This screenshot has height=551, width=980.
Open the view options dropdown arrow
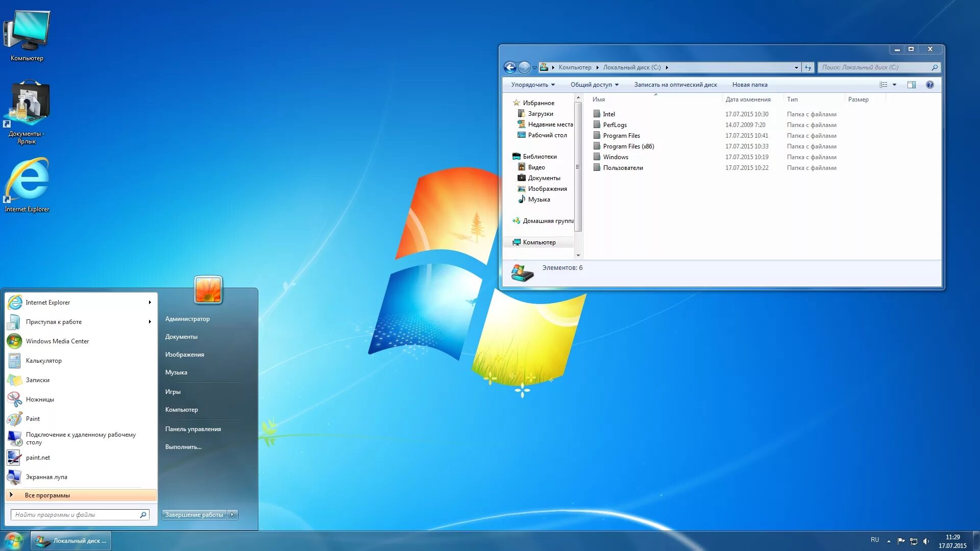(894, 85)
